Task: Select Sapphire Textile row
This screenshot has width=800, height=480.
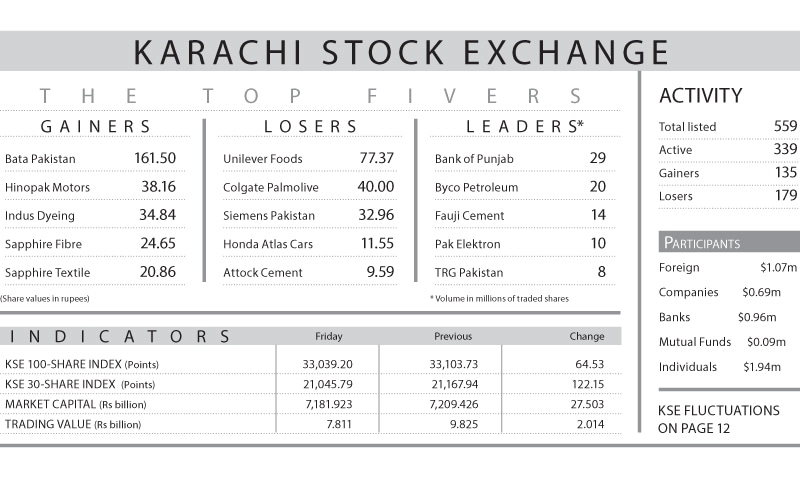Action: point(47,272)
